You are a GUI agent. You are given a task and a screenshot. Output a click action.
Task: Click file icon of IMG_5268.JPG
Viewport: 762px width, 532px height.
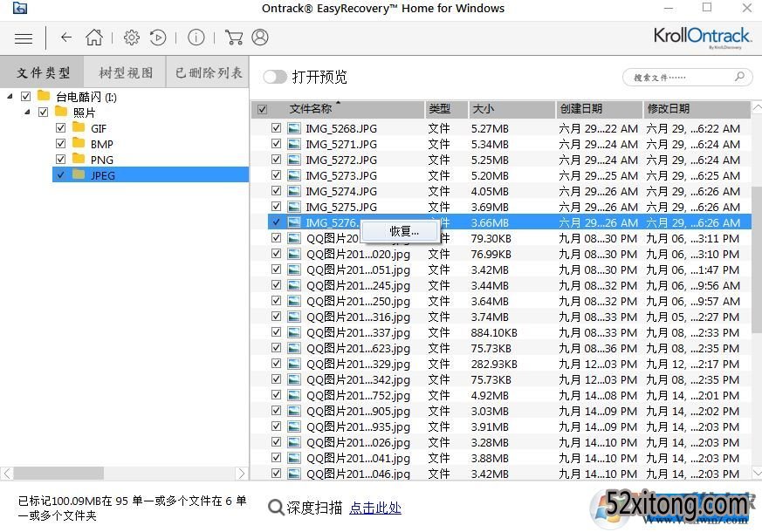click(x=293, y=128)
